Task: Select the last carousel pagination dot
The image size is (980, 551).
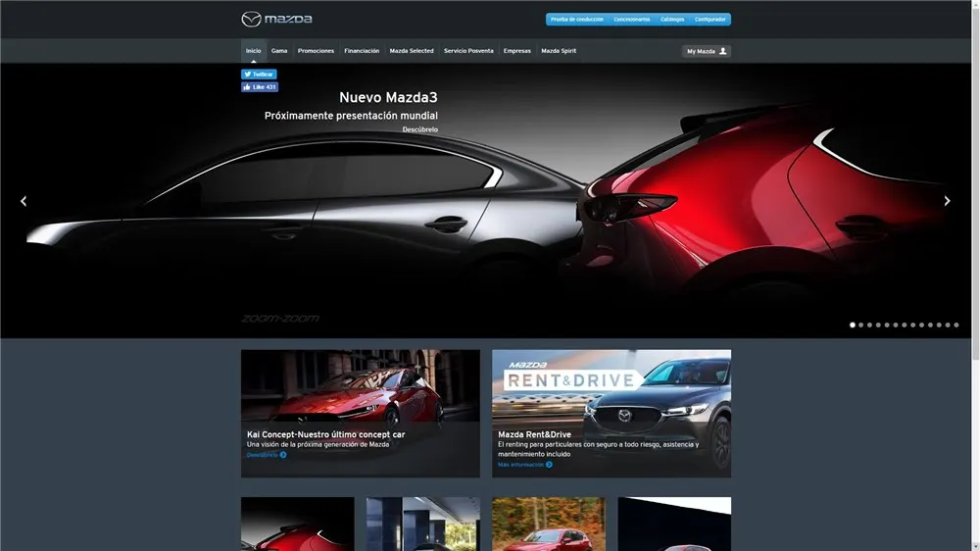Action: 956,325
